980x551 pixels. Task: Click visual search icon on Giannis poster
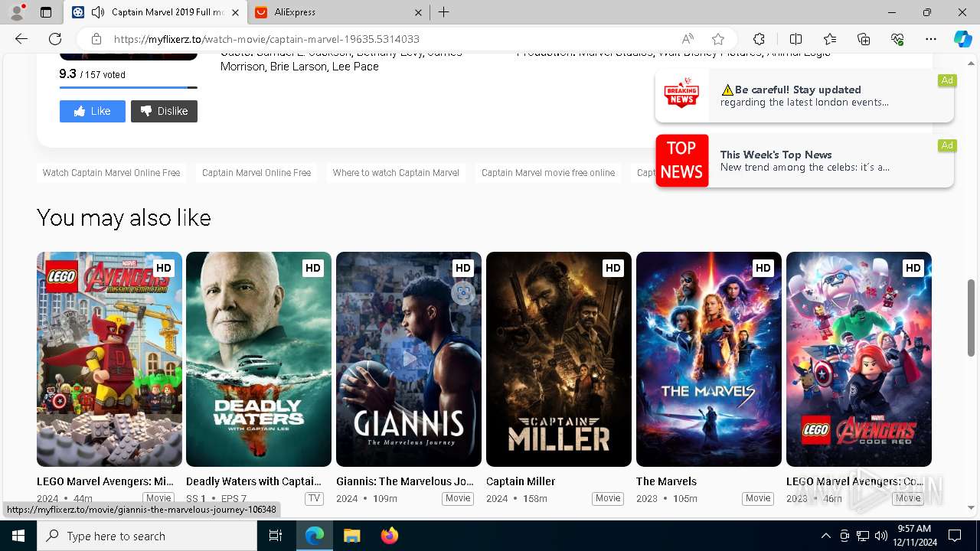[462, 292]
